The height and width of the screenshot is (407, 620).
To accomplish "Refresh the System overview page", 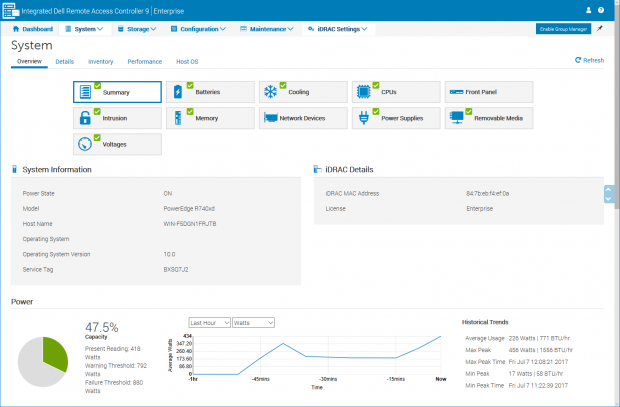I will pyautogui.click(x=590, y=61).
